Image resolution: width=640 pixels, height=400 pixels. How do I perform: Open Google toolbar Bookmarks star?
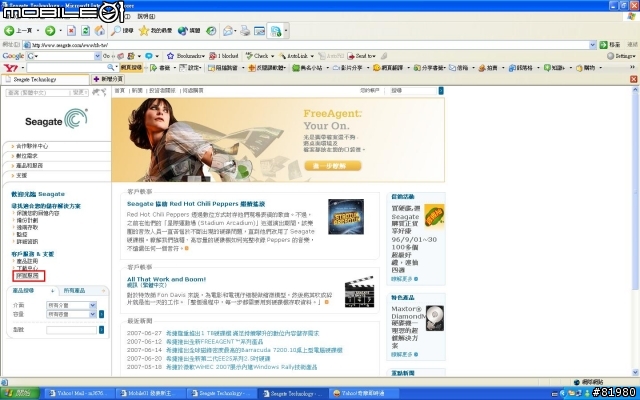[x=170, y=56]
